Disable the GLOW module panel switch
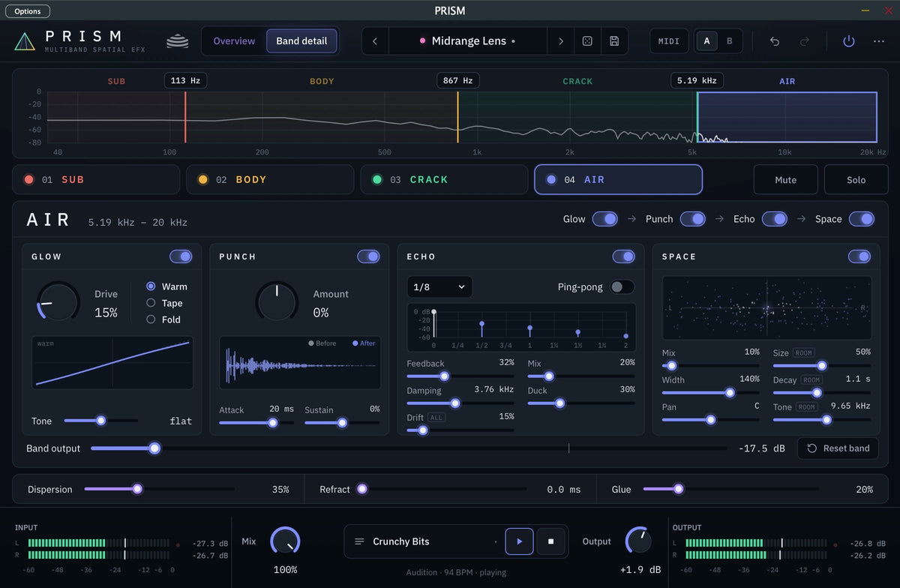The image size is (900, 588). point(181,256)
